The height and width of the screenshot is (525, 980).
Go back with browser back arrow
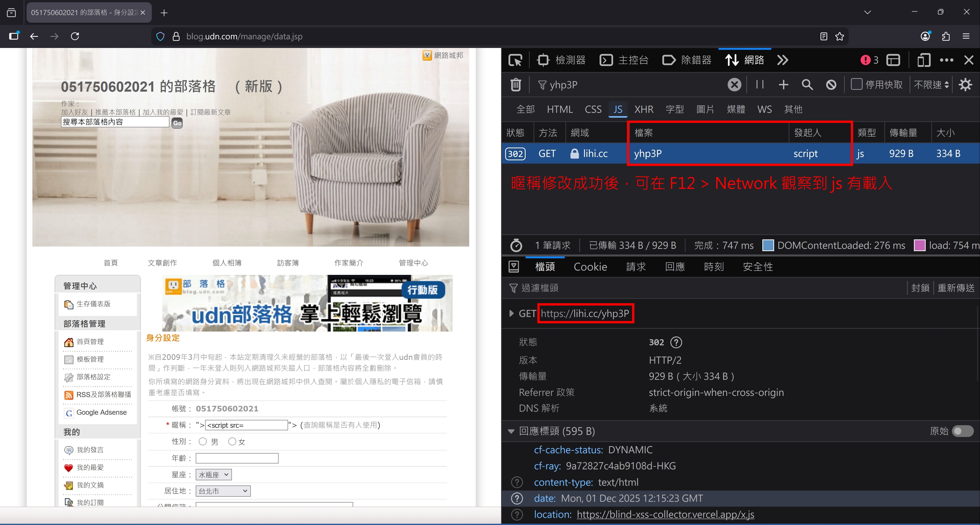[x=34, y=36]
